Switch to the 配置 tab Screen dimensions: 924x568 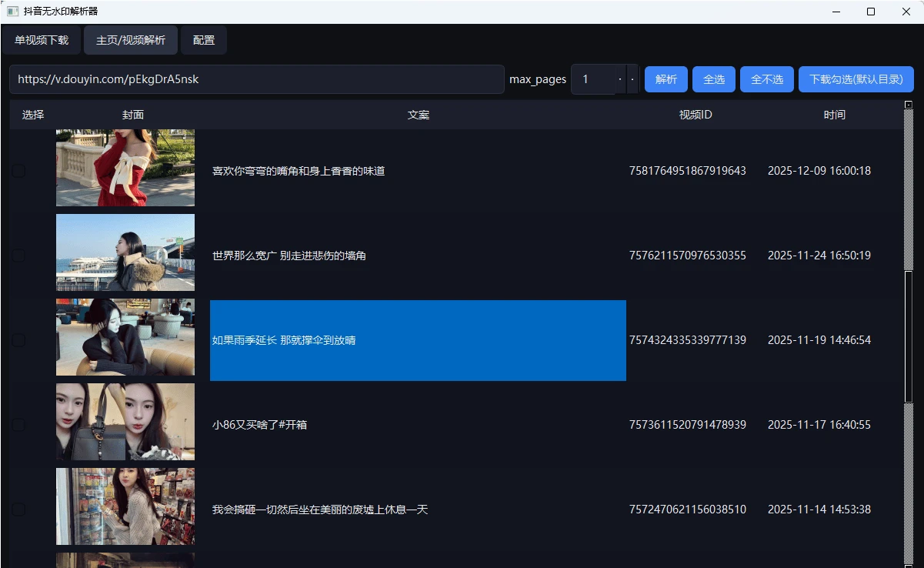coord(203,39)
